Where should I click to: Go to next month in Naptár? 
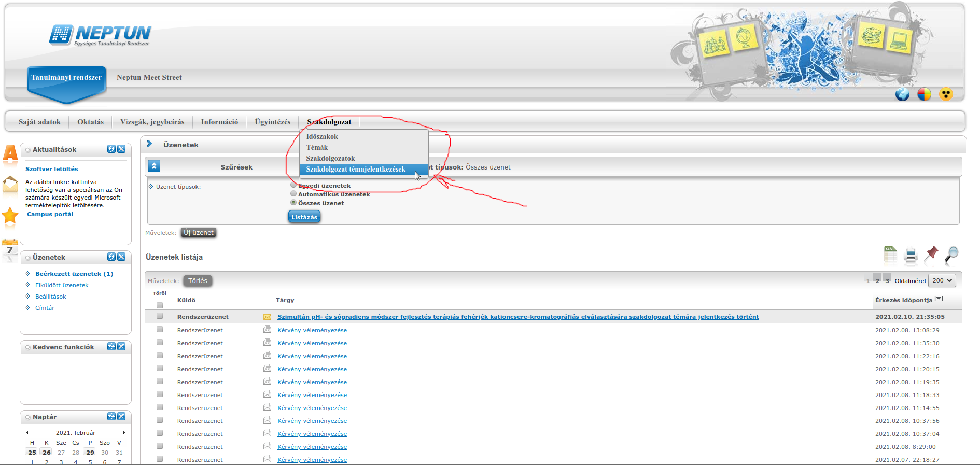point(124,432)
